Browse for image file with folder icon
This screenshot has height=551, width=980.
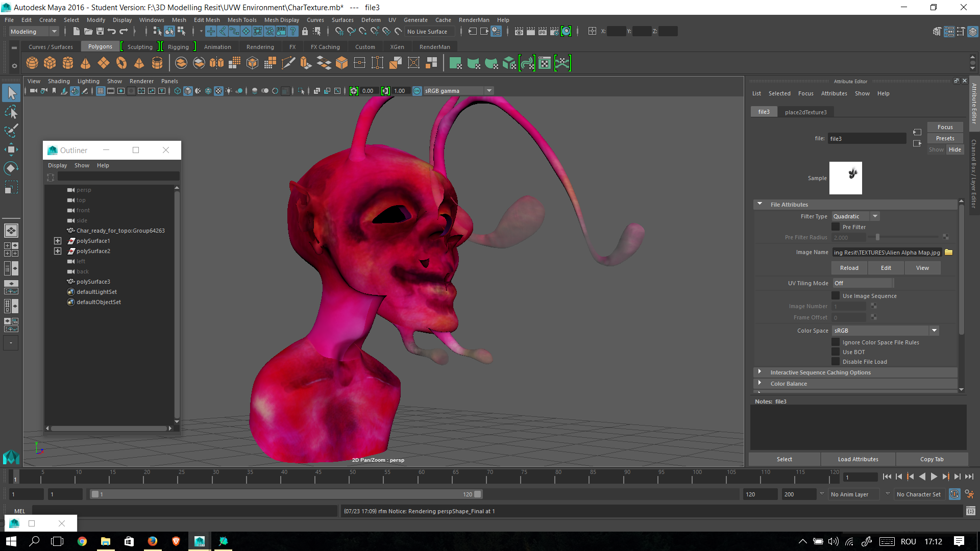click(949, 252)
